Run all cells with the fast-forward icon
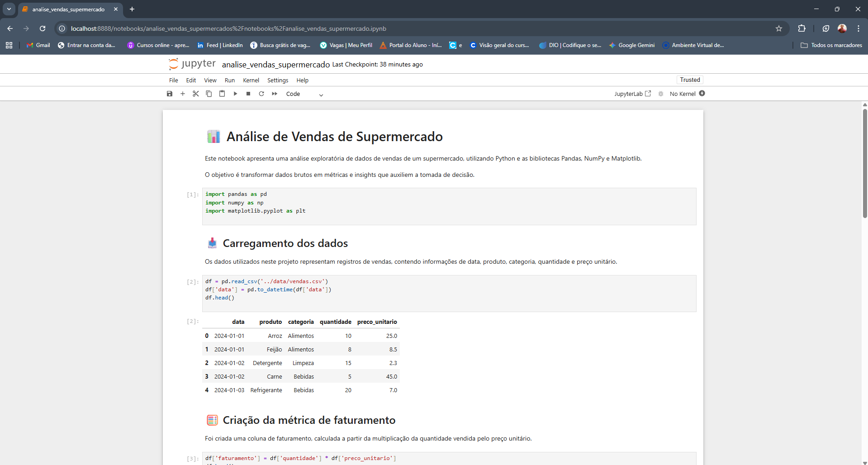Screen dimensions: 868x465 [275, 94]
